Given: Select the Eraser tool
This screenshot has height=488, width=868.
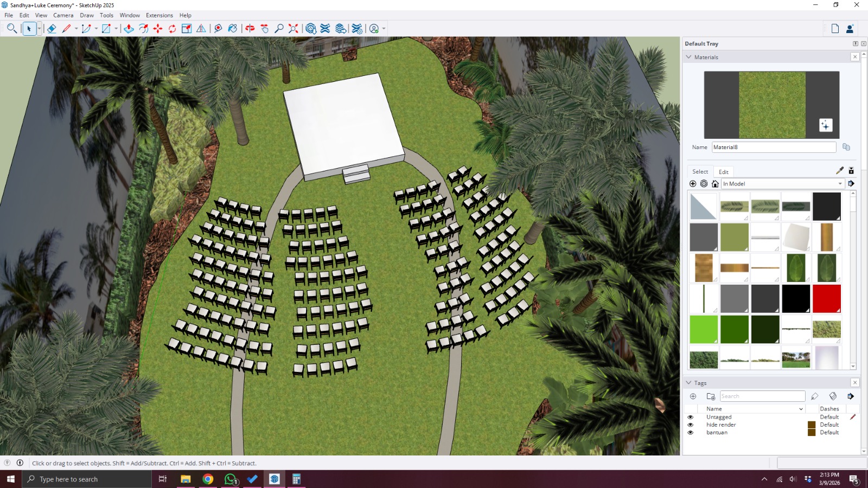Looking at the screenshot, I should [52, 29].
